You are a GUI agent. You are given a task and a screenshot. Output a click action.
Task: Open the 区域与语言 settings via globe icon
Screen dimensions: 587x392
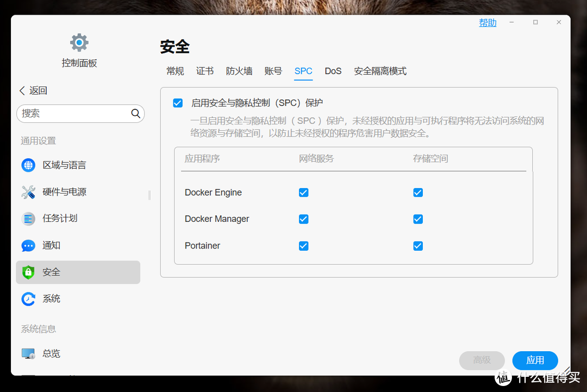[x=28, y=165]
